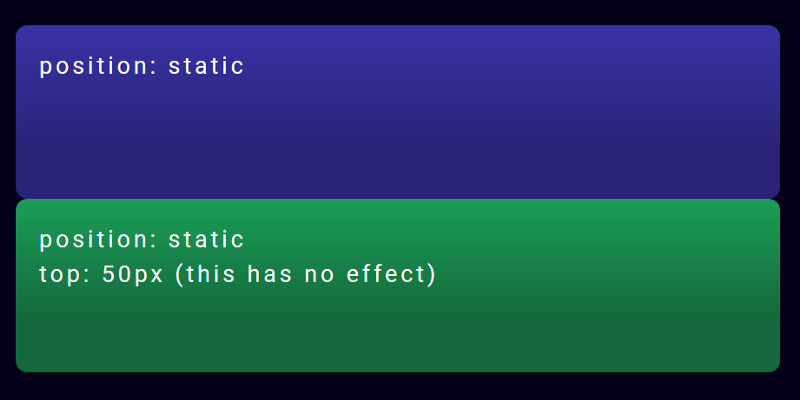Click "position: static" text in blue box

click(142, 66)
